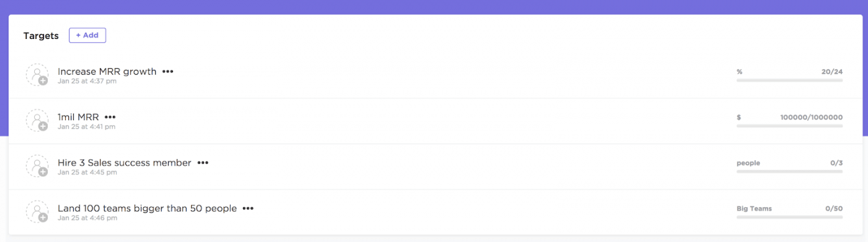
Task: Open ellipsis menu for Increase MRR growth
Action: coord(168,72)
